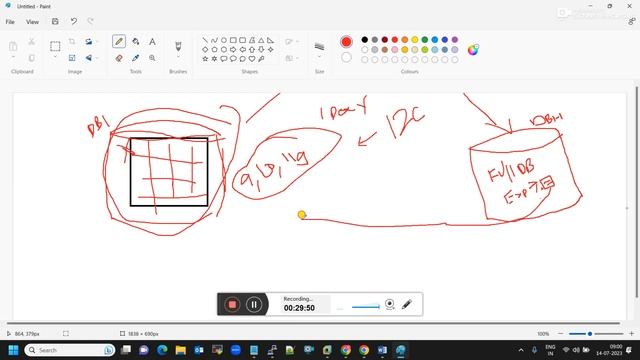
Task: Click the 100% zoom level text
Action: 543,333
